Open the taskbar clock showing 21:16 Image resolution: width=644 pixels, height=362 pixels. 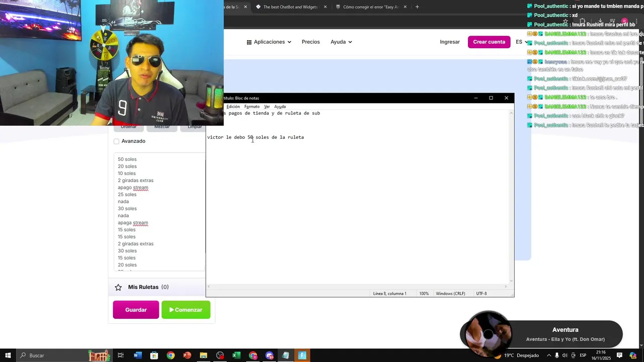coord(601,355)
